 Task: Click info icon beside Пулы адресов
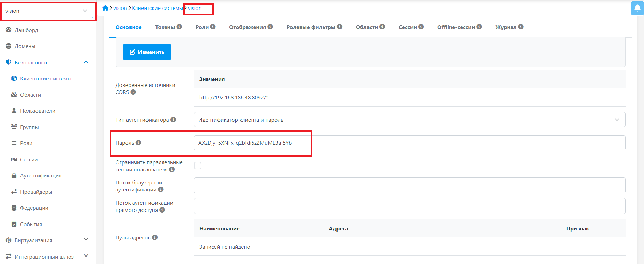pos(155,237)
